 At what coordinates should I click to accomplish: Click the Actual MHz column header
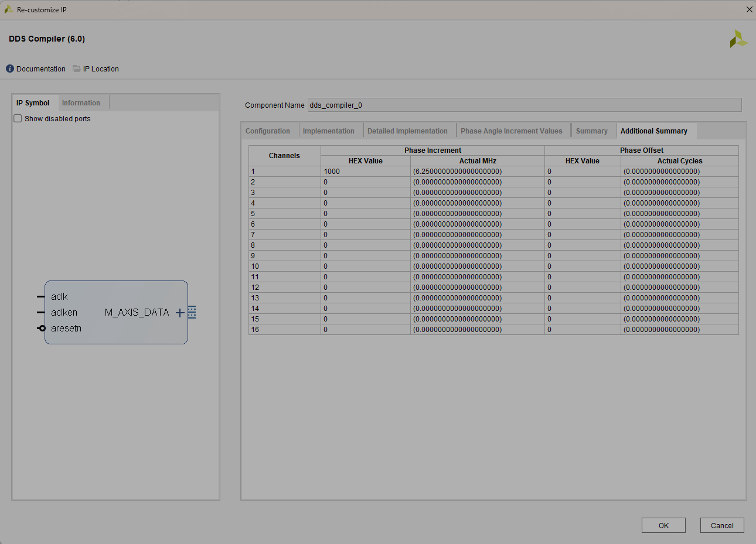pyautogui.click(x=478, y=161)
